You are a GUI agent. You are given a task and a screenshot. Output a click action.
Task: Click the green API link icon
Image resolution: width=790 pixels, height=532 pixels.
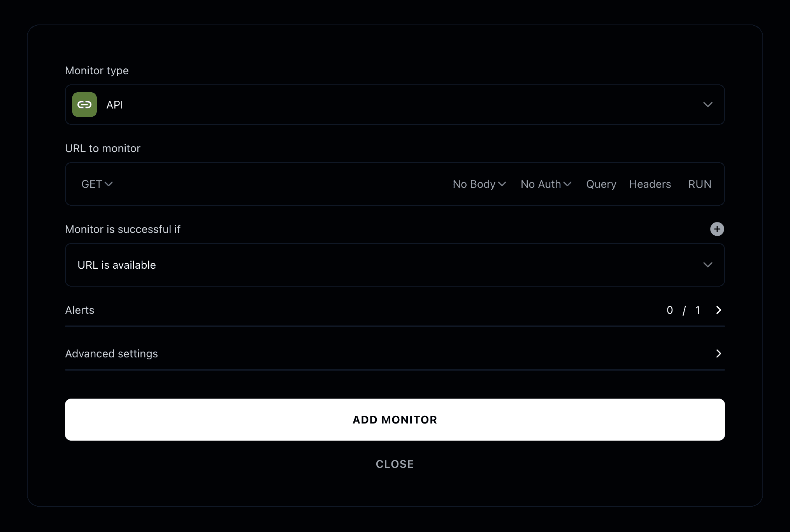point(84,104)
